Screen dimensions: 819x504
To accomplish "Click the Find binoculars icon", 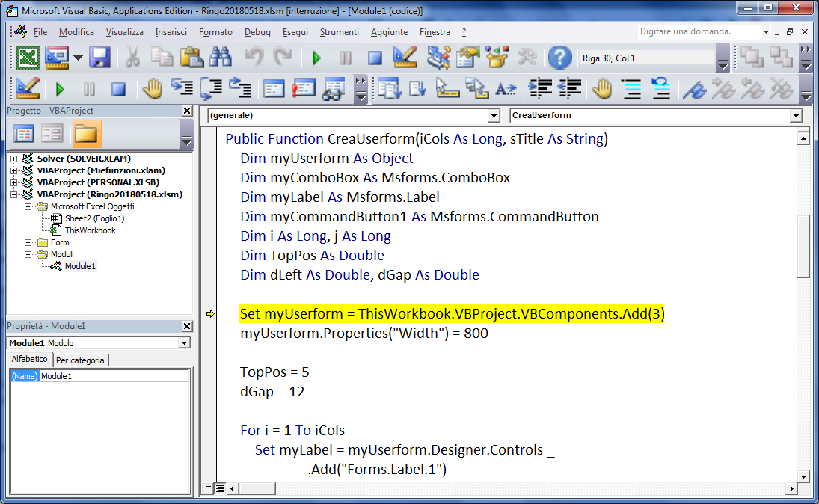I will coord(221,58).
